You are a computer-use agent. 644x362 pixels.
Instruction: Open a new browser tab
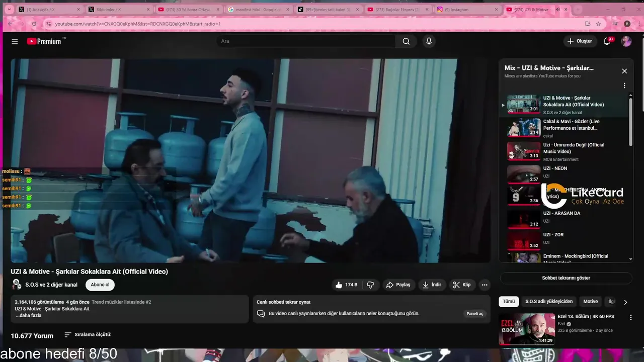tap(578, 10)
